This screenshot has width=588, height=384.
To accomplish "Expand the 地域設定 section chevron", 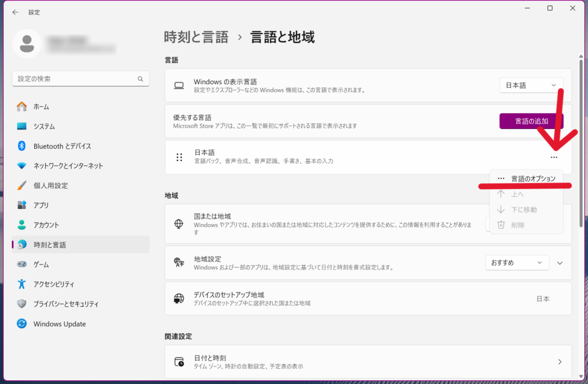I will click(560, 263).
